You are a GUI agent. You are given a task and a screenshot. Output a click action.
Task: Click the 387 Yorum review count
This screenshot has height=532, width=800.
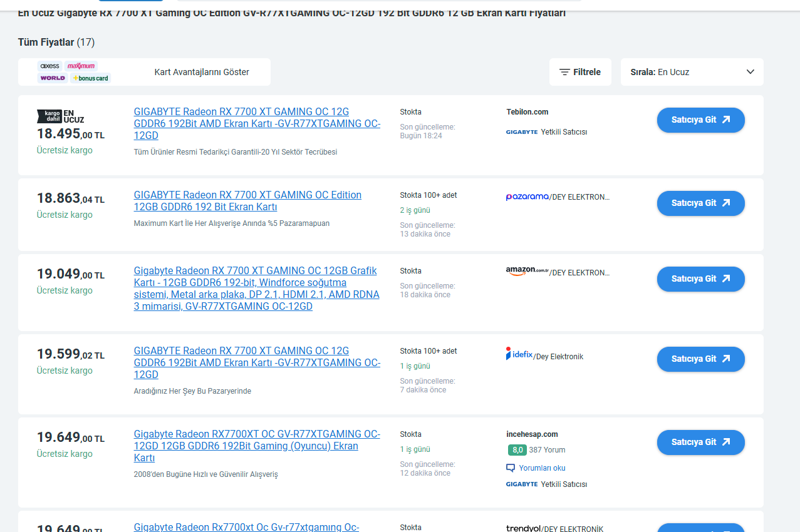coord(547,450)
